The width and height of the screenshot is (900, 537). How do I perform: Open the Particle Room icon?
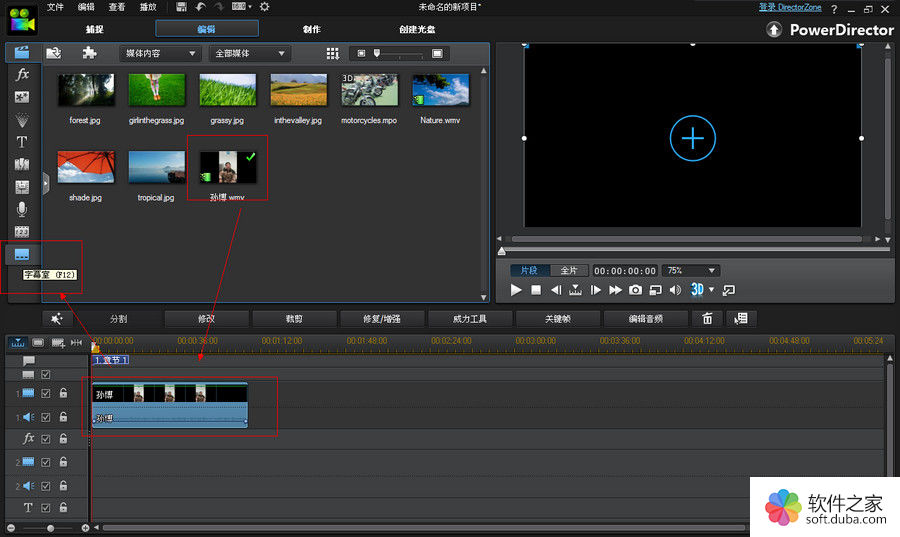pos(22,120)
